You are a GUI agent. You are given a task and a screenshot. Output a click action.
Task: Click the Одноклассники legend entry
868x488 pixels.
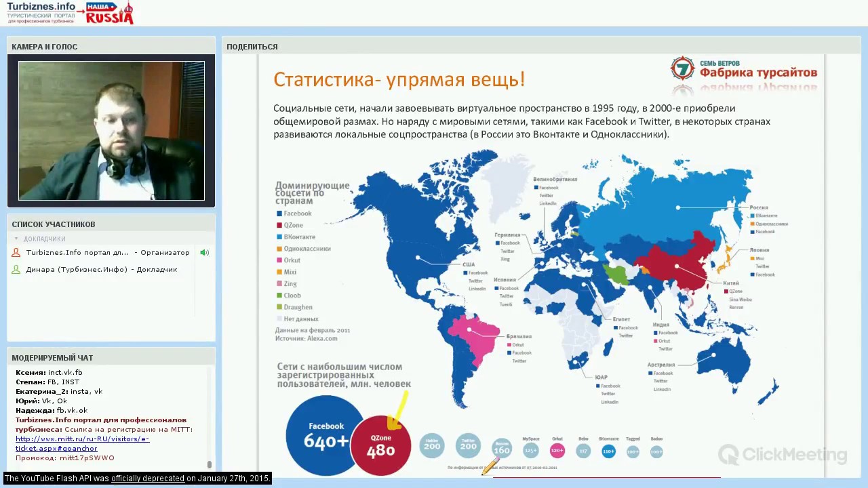(303, 249)
